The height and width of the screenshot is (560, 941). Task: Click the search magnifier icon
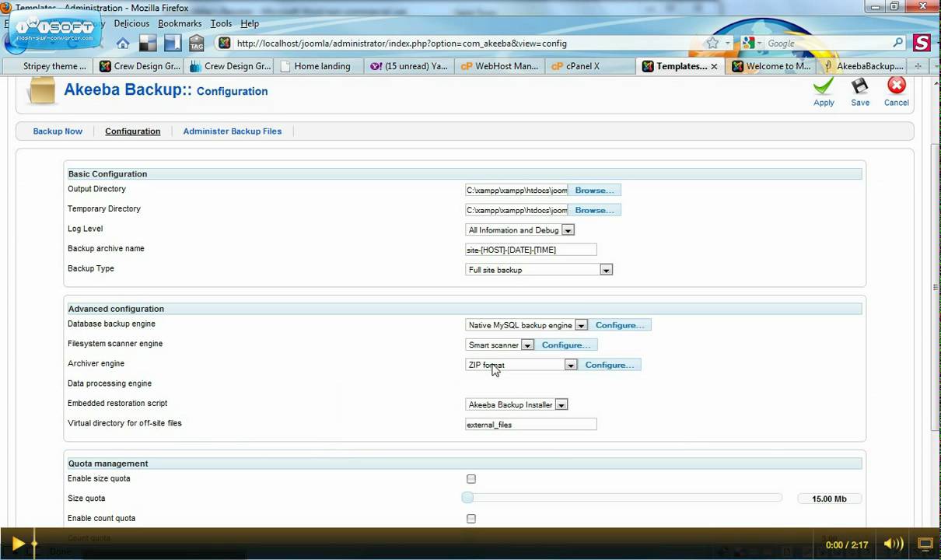point(897,44)
